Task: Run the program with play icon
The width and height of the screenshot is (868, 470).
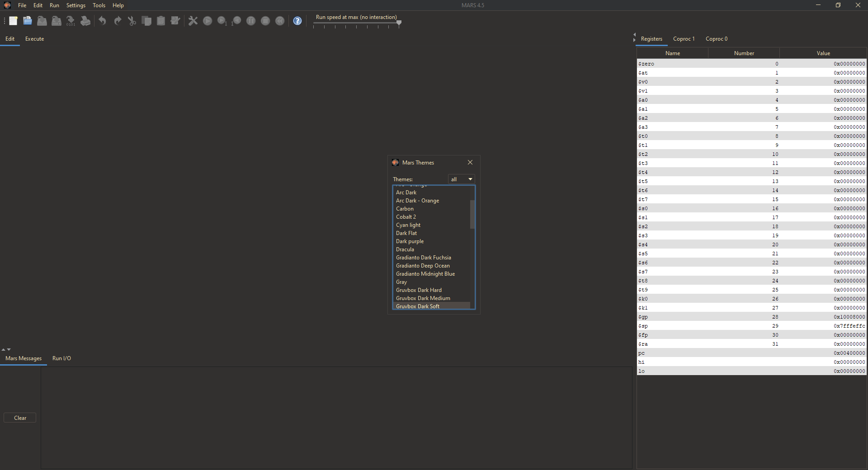Action: coord(208,21)
